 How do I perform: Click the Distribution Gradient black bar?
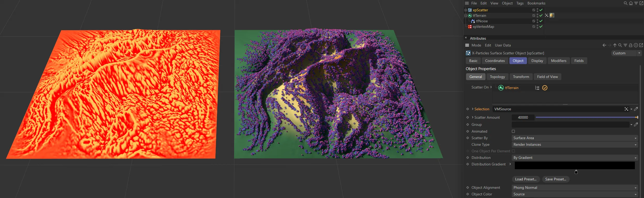point(575,165)
